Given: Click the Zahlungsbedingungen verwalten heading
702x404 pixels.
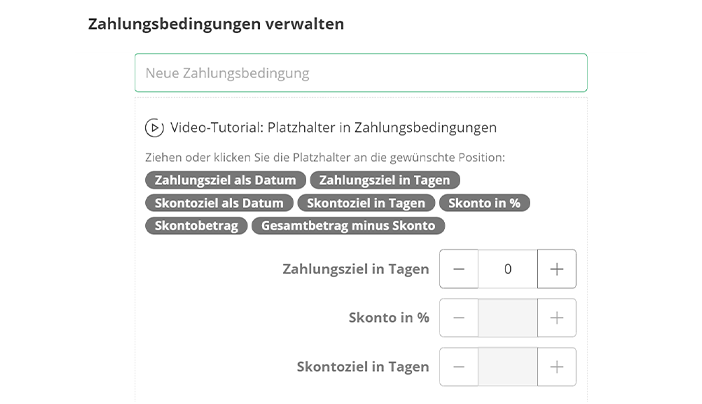Looking at the screenshot, I should tap(216, 24).
